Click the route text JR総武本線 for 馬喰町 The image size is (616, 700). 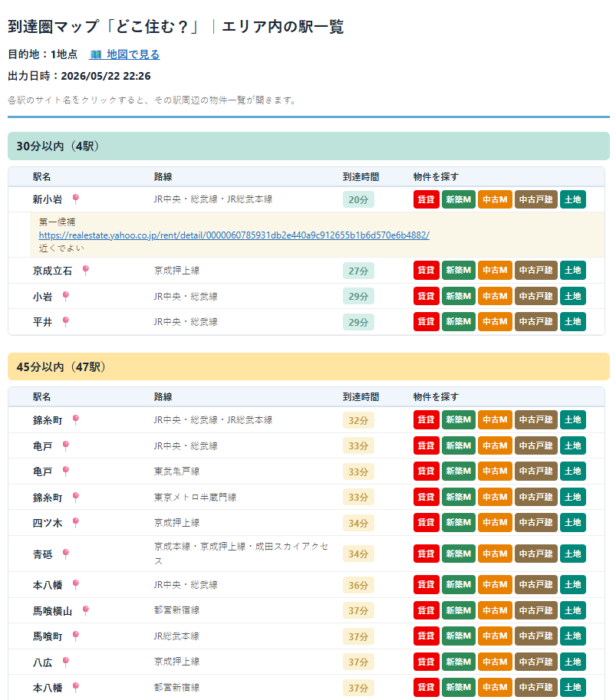tap(176, 636)
